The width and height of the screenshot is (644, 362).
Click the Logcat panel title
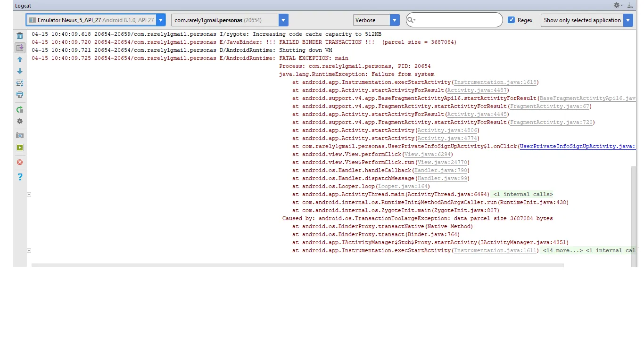point(23,6)
